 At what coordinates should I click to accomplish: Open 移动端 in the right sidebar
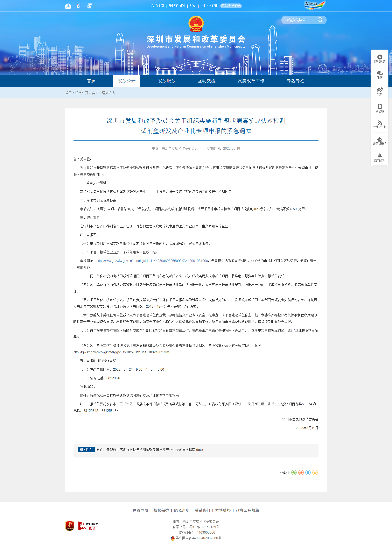[379, 108]
